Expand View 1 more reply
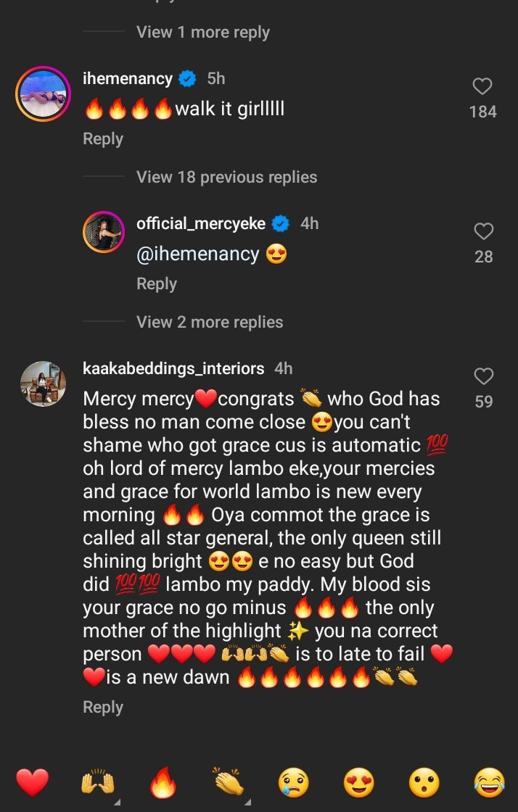This screenshot has width=518, height=812. [203, 32]
